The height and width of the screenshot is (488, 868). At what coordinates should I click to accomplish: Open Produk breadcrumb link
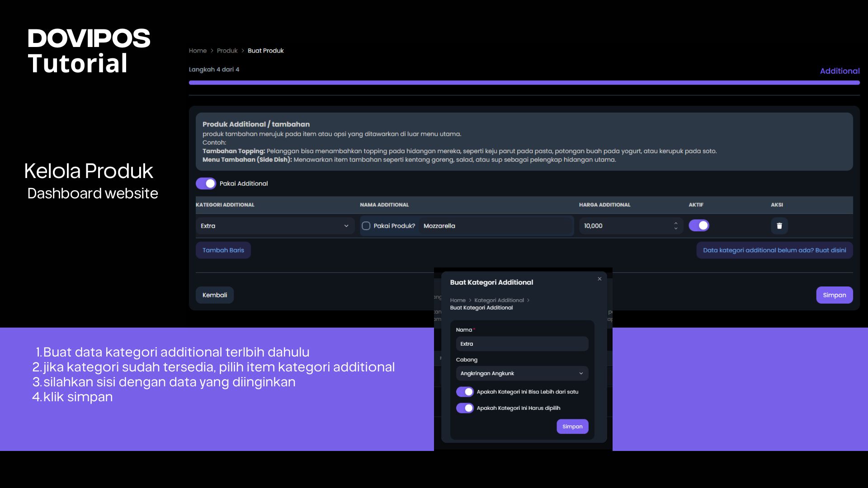tap(227, 51)
